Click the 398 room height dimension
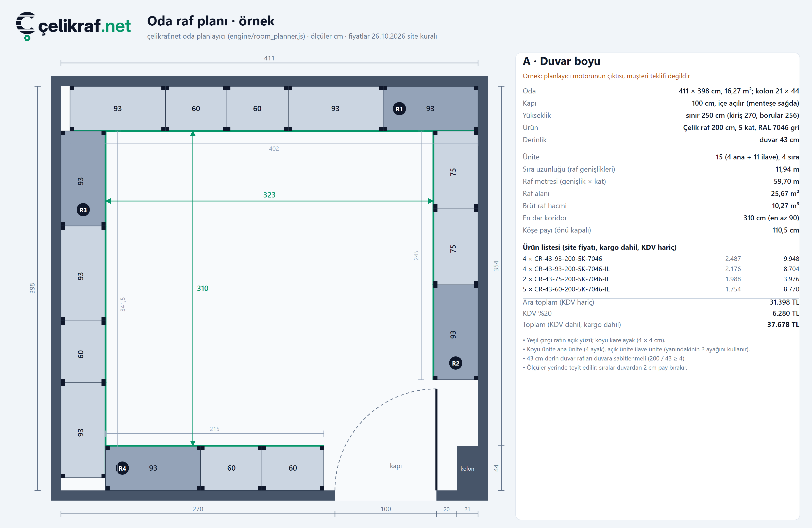This screenshot has width=812, height=528. [32, 288]
